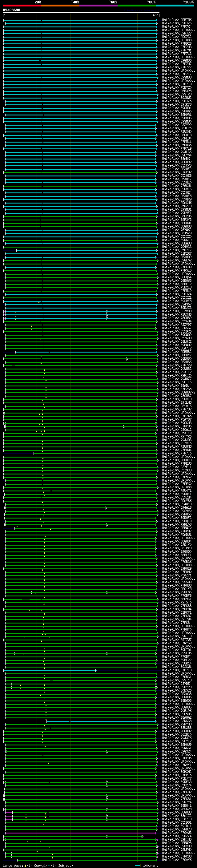
Task: Click the red 20% identity legend segment
Action: click(22, 6)
